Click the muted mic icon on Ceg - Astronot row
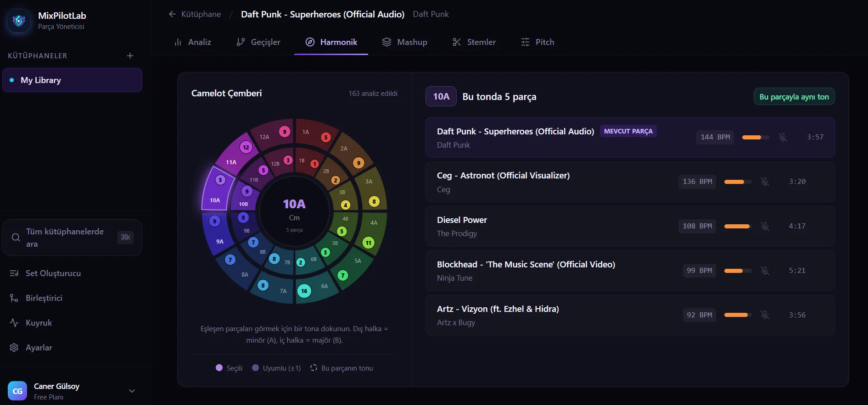The width and height of the screenshot is (868, 405). 765,182
